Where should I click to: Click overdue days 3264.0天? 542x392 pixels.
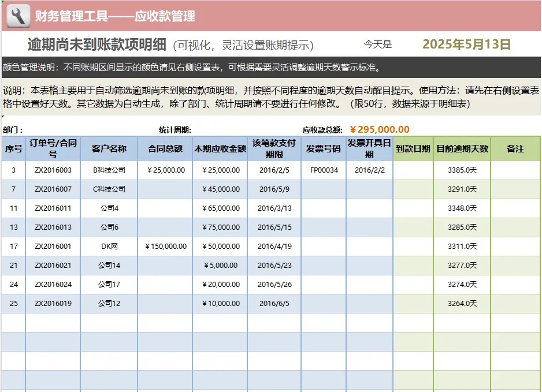pyautogui.click(x=462, y=303)
